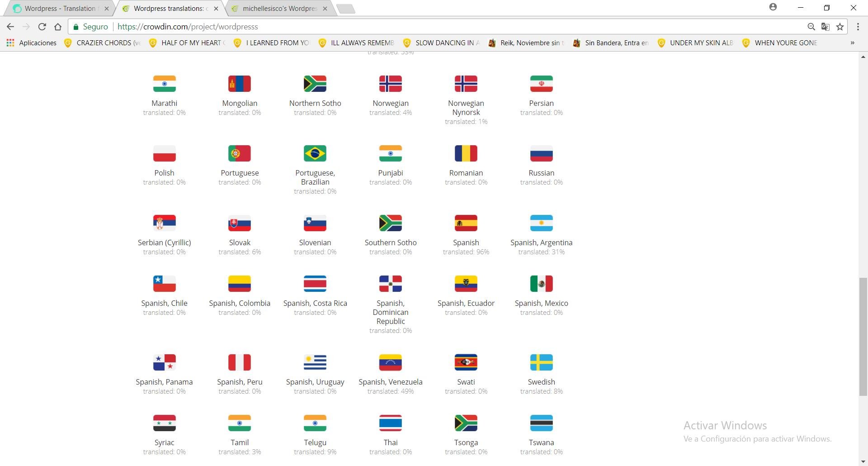Go back to the previous page
This screenshot has height=466, width=868.
pos(10,27)
